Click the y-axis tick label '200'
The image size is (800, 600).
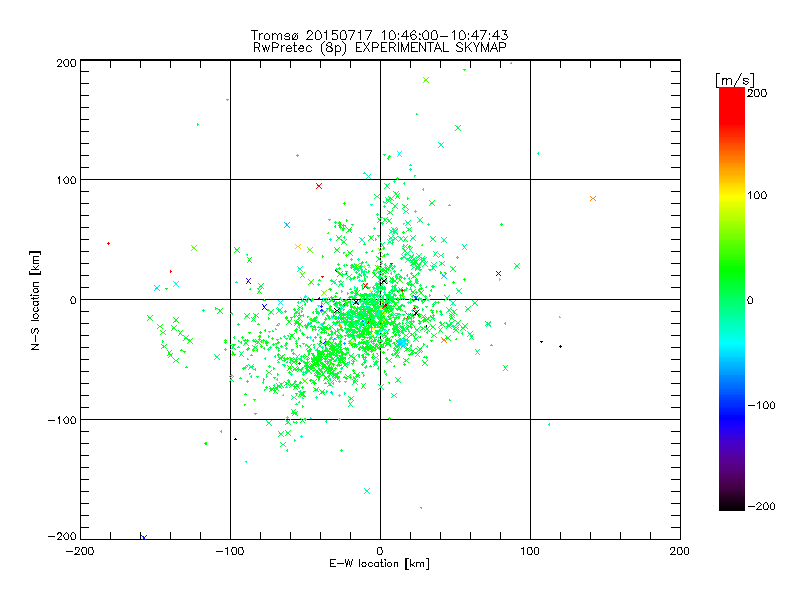[x=66, y=63]
